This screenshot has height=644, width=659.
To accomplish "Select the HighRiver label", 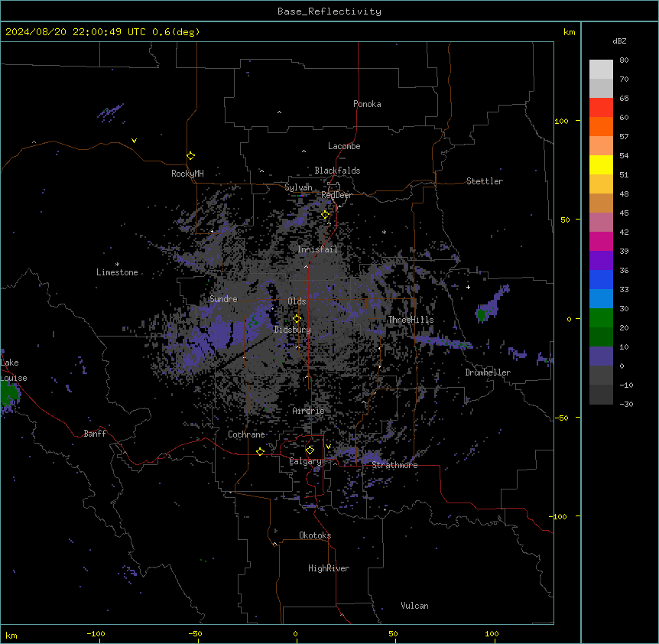I will (x=329, y=568).
